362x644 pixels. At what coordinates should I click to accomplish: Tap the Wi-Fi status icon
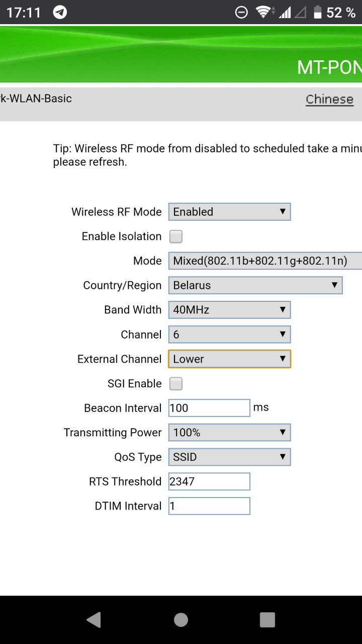coord(264,13)
